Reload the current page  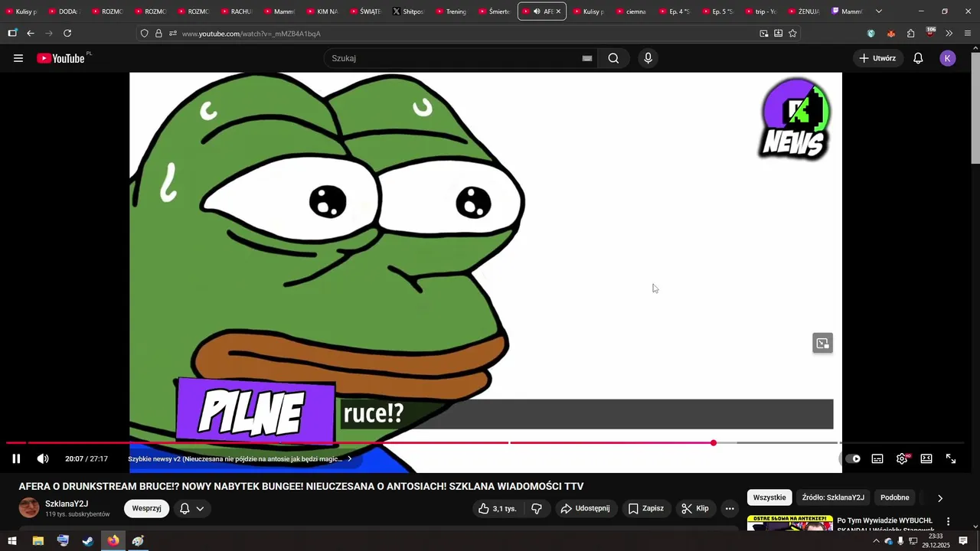(67, 34)
